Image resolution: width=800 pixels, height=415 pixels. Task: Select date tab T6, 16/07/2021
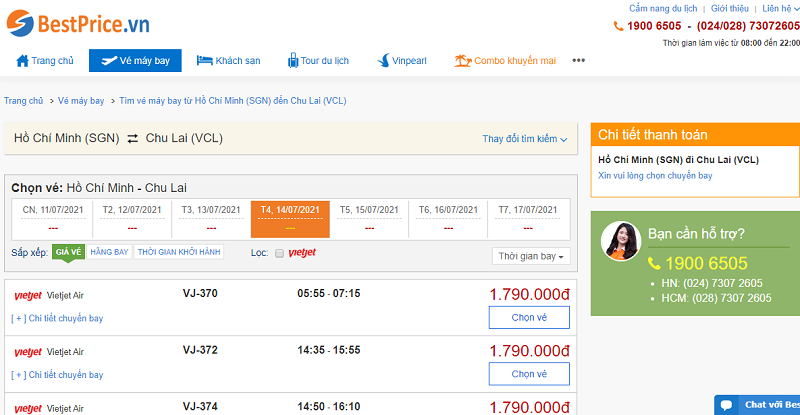pos(448,219)
